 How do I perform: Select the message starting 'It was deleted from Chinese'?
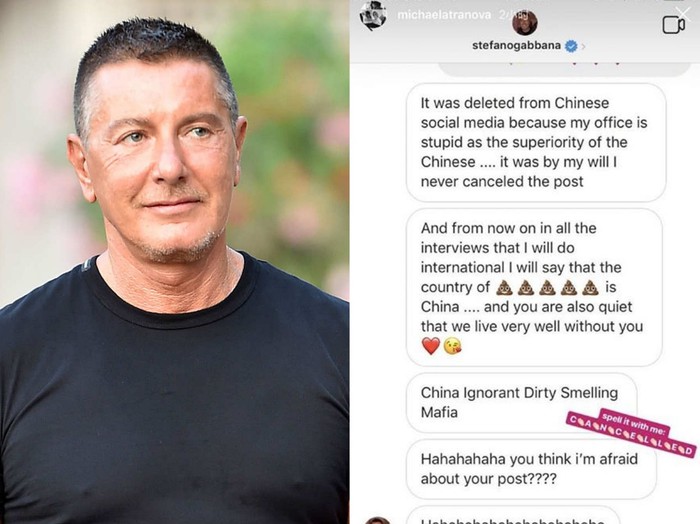pos(536,142)
